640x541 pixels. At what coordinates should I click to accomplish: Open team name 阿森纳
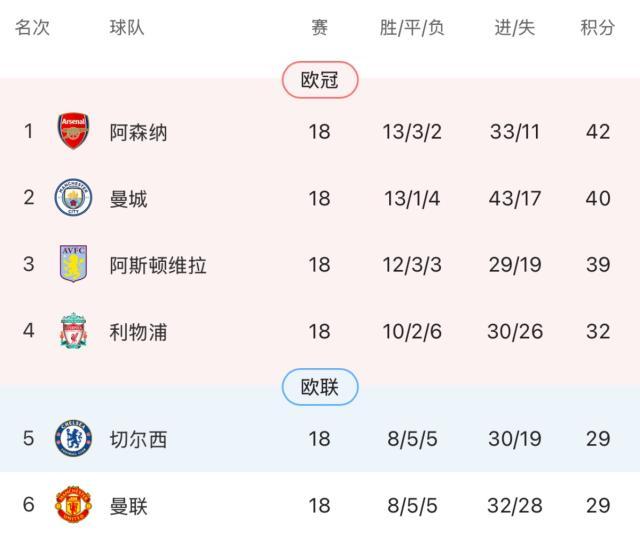click(x=138, y=132)
